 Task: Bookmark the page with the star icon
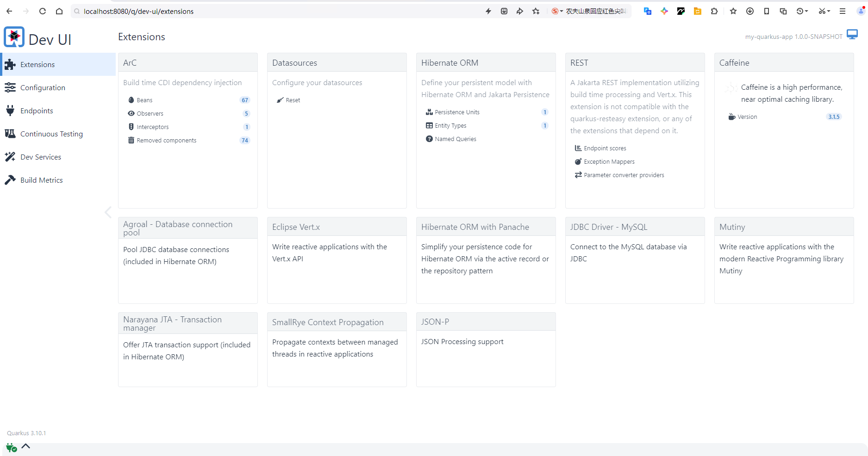[536, 11]
